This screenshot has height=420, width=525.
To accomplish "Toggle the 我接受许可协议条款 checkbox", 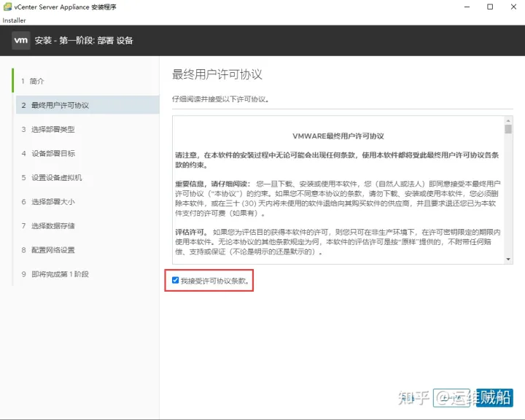I will [x=176, y=280].
